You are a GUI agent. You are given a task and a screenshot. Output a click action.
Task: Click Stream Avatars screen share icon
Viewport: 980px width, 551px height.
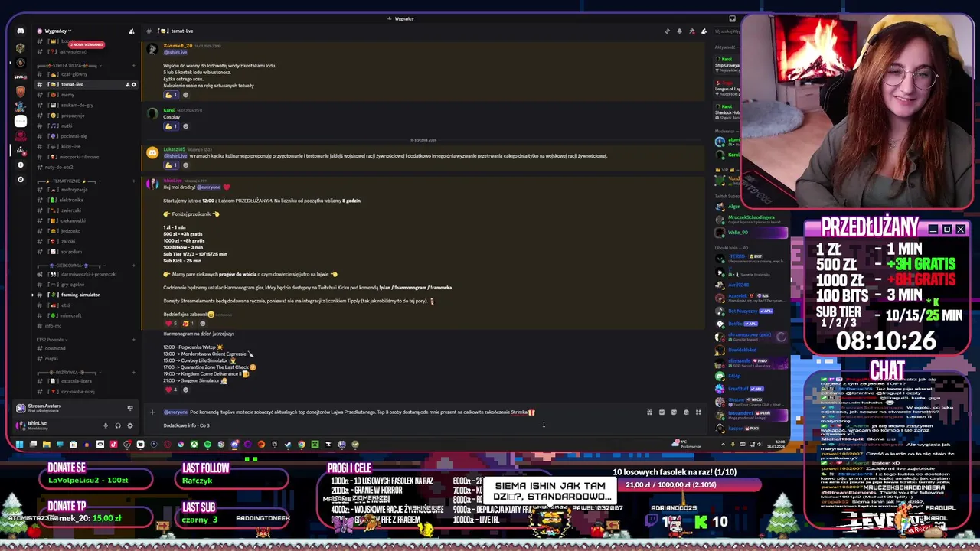point(129,409)
